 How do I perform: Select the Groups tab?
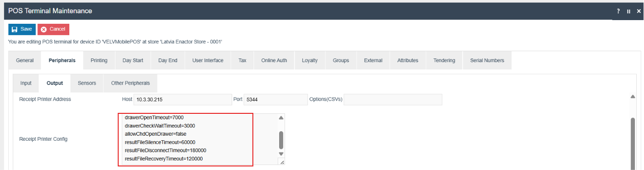341,60
